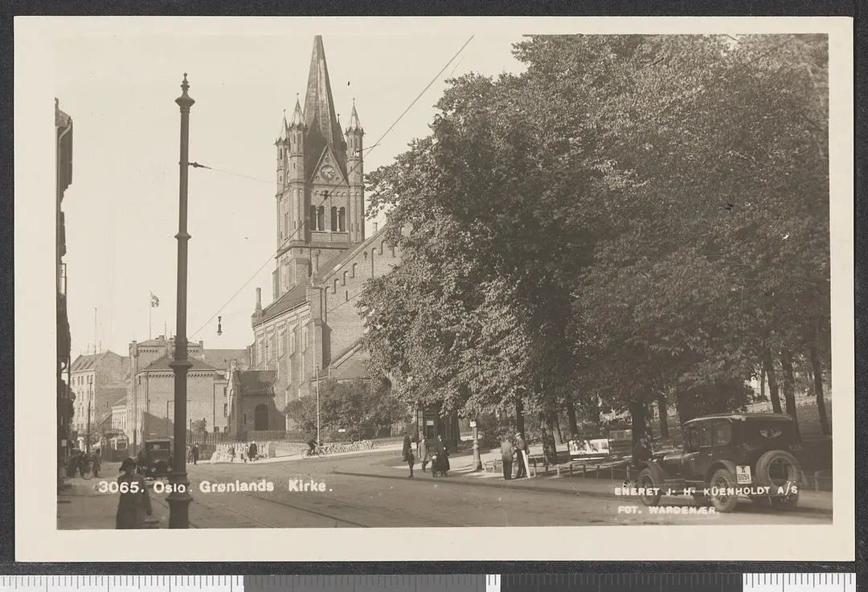The image size is (868, 592).
Task: Click the clock face on the church tower
Action: pos(327,172)
